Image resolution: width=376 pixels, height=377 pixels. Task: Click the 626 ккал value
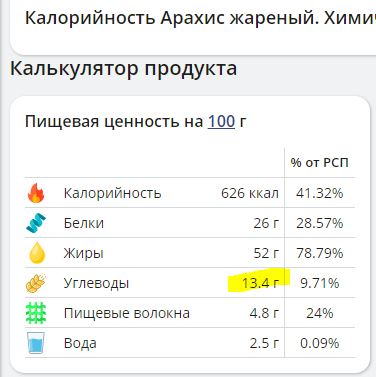[x=250, y=193]
